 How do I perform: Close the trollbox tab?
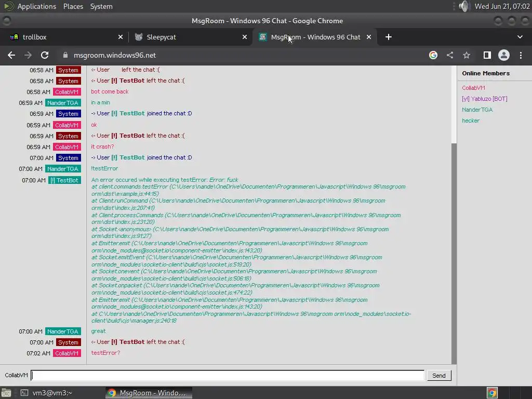click(121, 37)
